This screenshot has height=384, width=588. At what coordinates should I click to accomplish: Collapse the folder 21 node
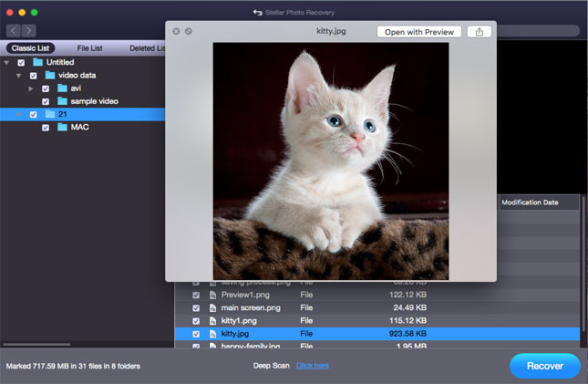click(19, 115)
